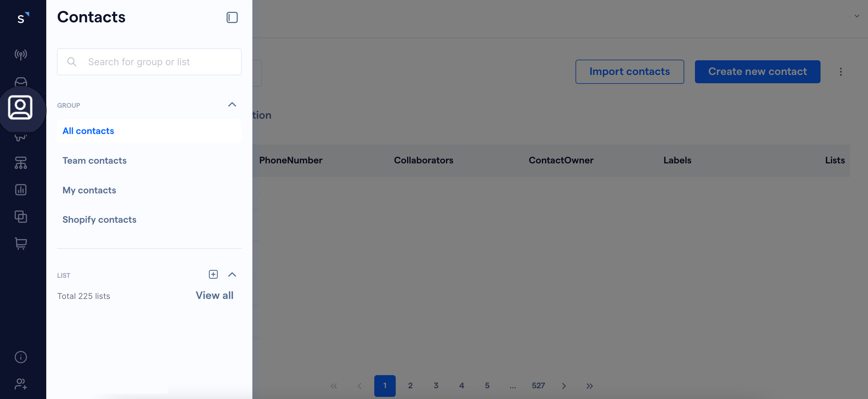Select All contacts group
Image resolution: width=868 pixels, height=399 pixels.
click(88, 130)
